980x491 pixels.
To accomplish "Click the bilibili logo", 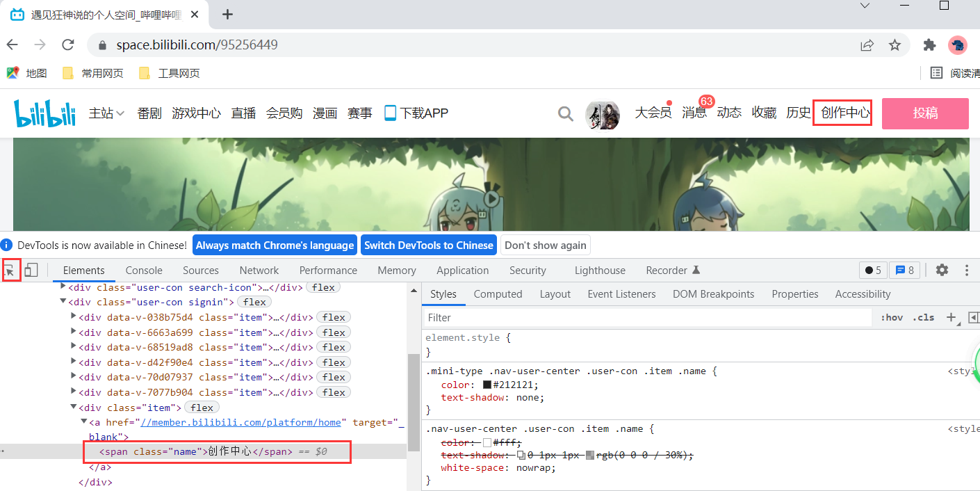I will point(45,113).
